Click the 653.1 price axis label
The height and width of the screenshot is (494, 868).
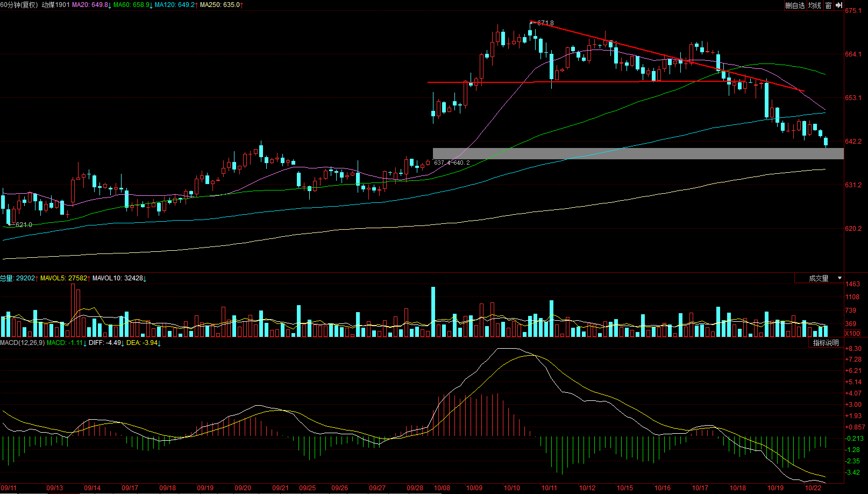853,98
